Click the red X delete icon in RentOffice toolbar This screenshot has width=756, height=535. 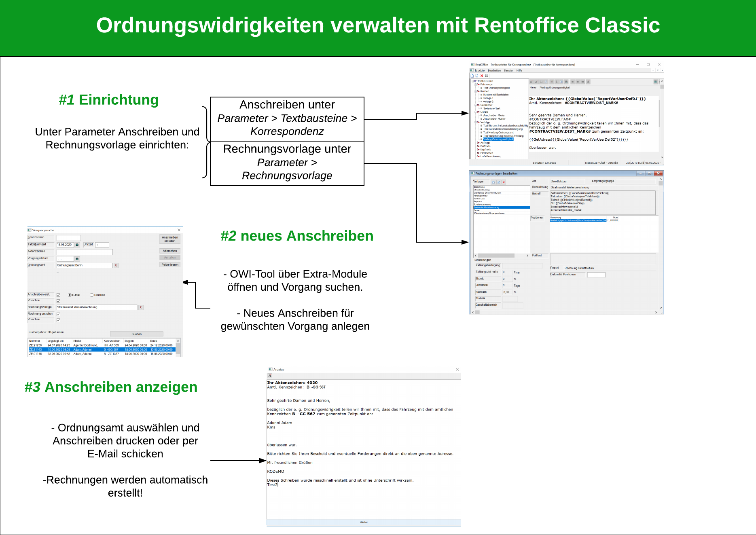(x=482, y=76)
